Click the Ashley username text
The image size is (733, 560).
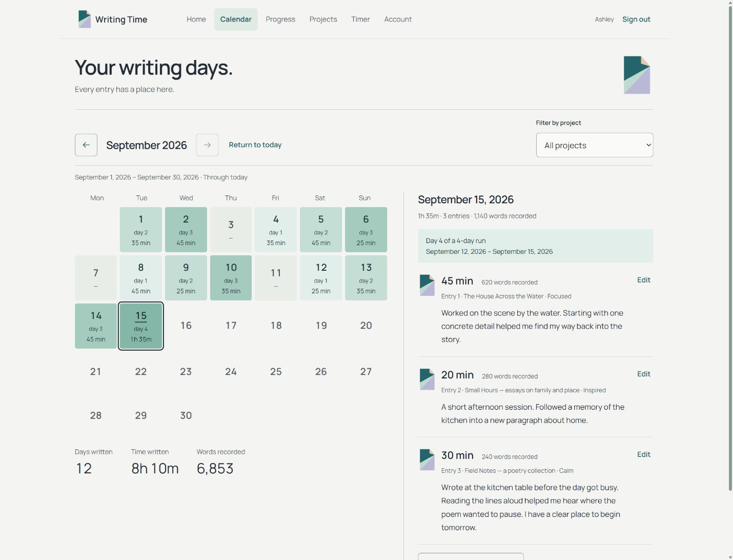click(x=604, y=19)
